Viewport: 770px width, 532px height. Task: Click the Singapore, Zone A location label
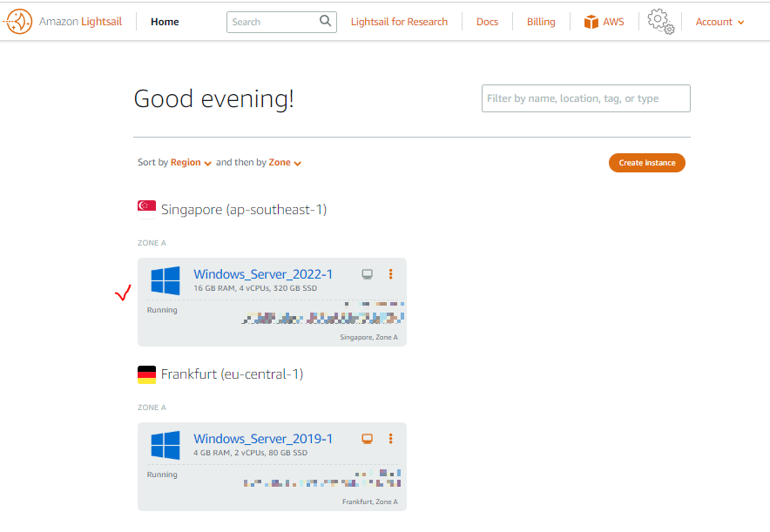(x=368, y=337)
